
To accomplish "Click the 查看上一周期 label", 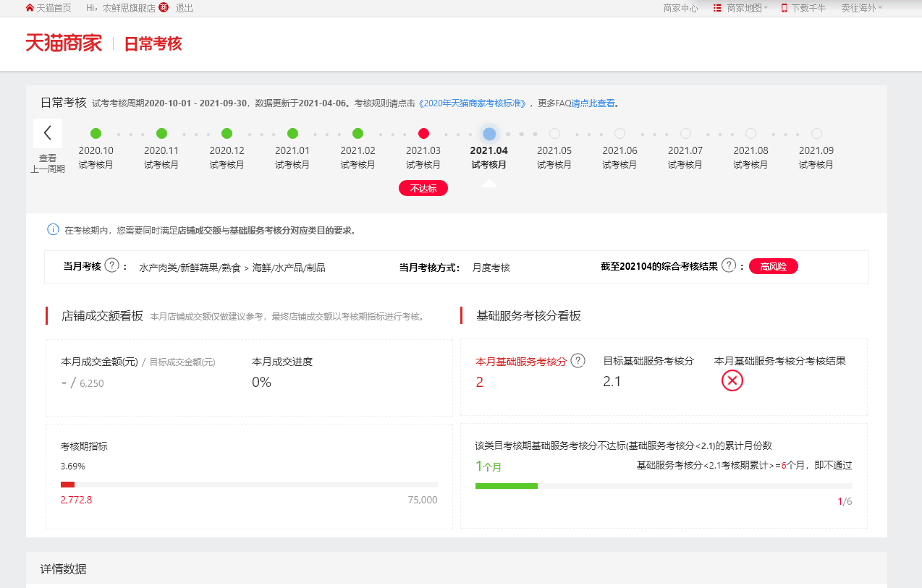I will click(48, 163).
